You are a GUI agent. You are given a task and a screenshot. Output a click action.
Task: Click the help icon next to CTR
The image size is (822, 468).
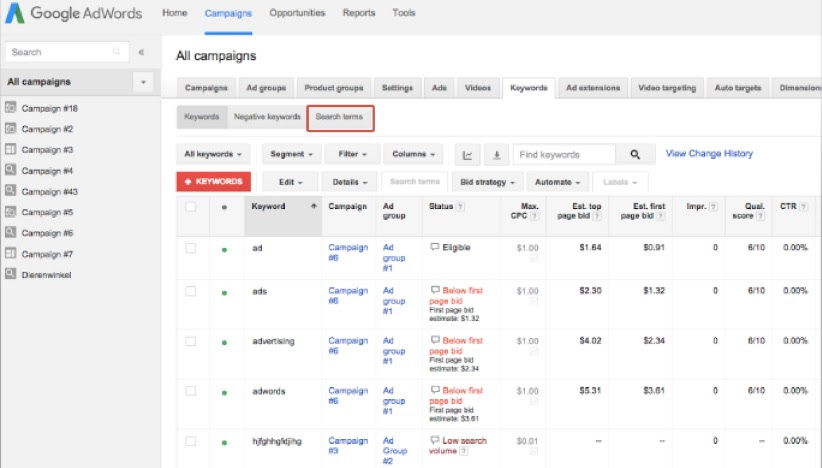pos(804,206)
